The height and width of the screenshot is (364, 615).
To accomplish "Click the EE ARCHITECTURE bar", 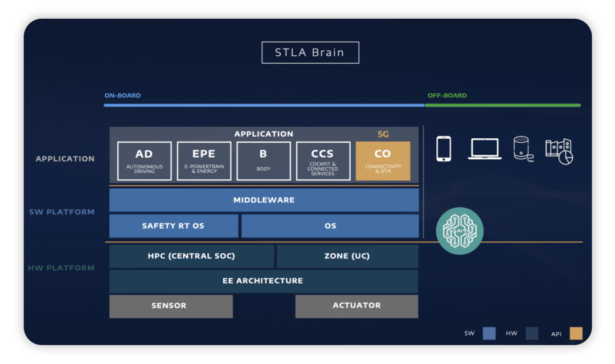I will click(x=264, y=281).
